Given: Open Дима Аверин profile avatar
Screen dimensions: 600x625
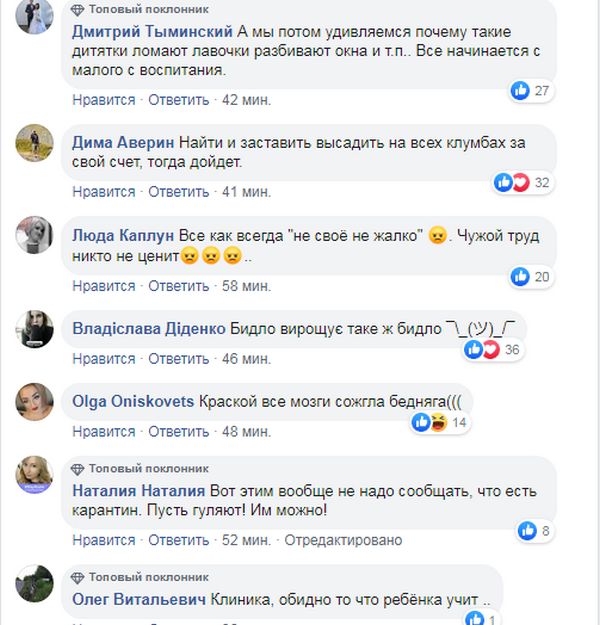Looking at the screenshot, I should 35,142.
